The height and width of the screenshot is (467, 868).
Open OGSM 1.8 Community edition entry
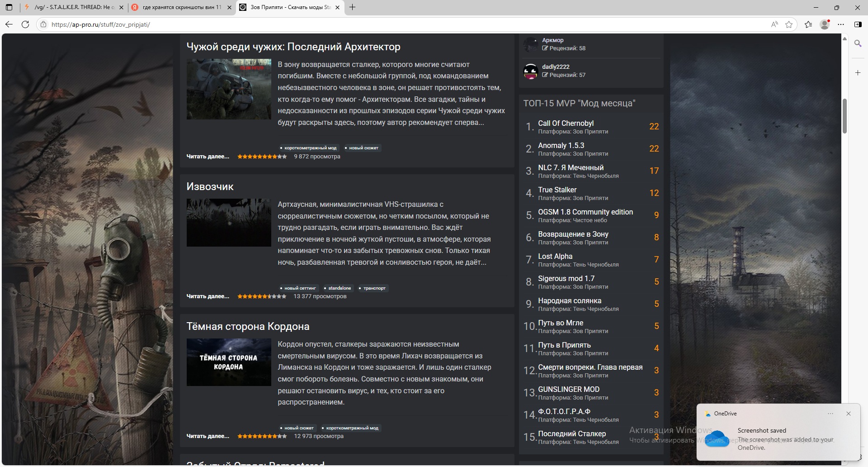(585, 212)
